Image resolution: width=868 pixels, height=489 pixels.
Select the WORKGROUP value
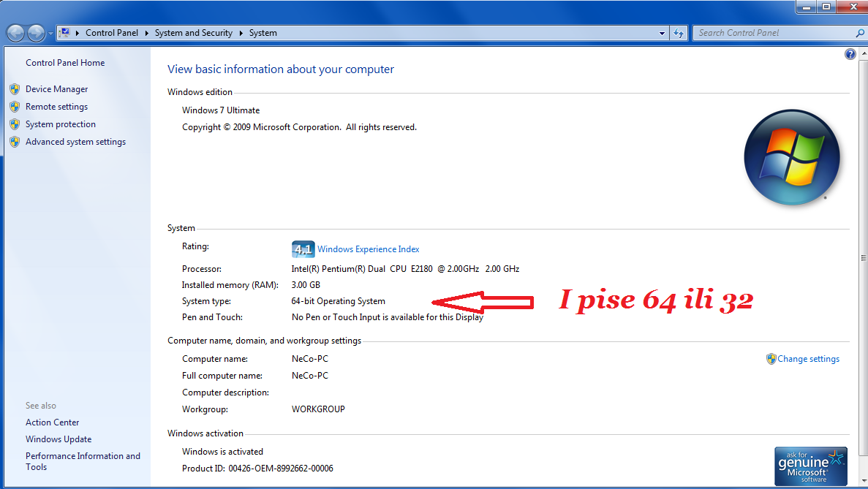[x=318, y=409]
